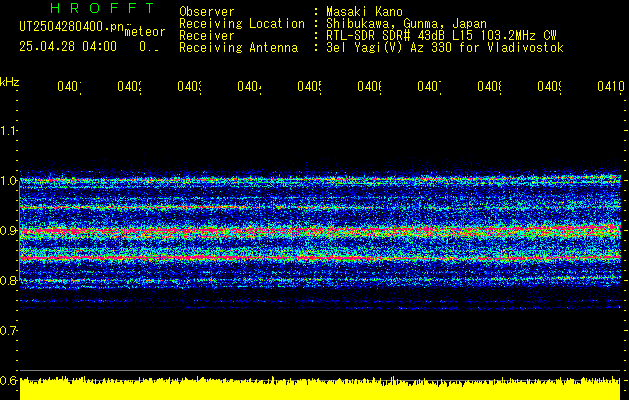Image resolution: width=629 pixels, height=400 pixels.
Task: Click the HROFFT title text
Action: pyautogui.click(x=103, y=8)
